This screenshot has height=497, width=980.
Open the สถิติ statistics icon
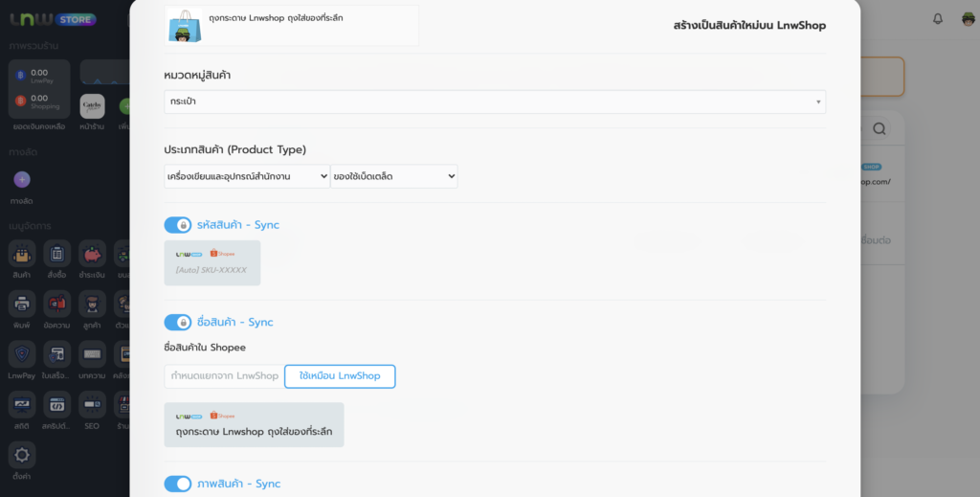(21, 407)
